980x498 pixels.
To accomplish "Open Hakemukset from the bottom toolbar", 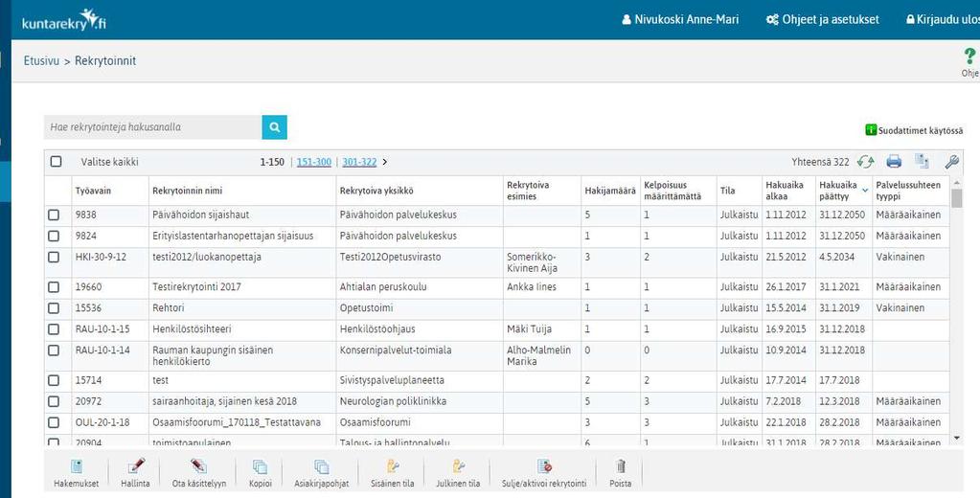I will point(77,474).
